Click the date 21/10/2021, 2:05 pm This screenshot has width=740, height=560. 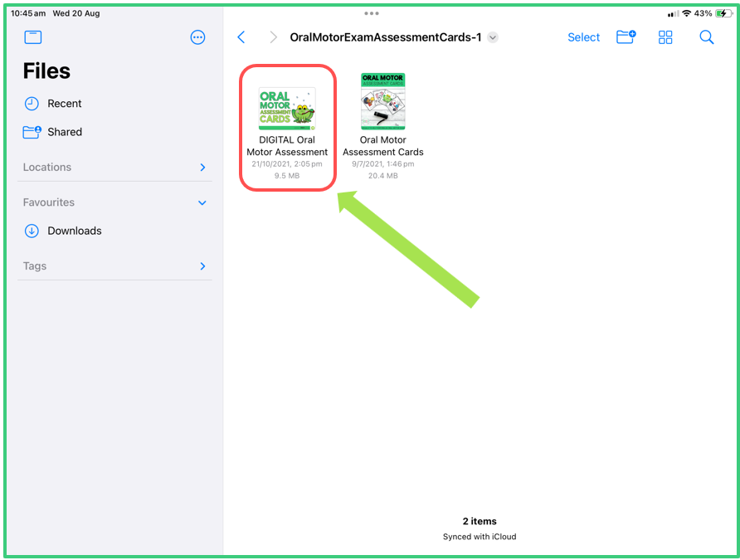tap(287, 163)
